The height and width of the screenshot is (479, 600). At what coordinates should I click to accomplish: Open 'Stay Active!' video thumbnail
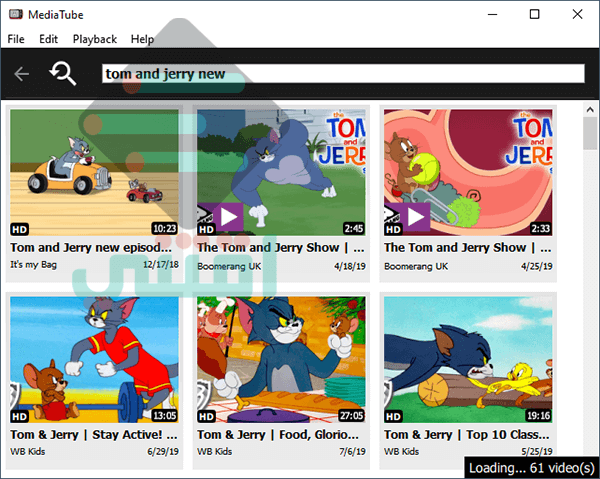point(94,359)
